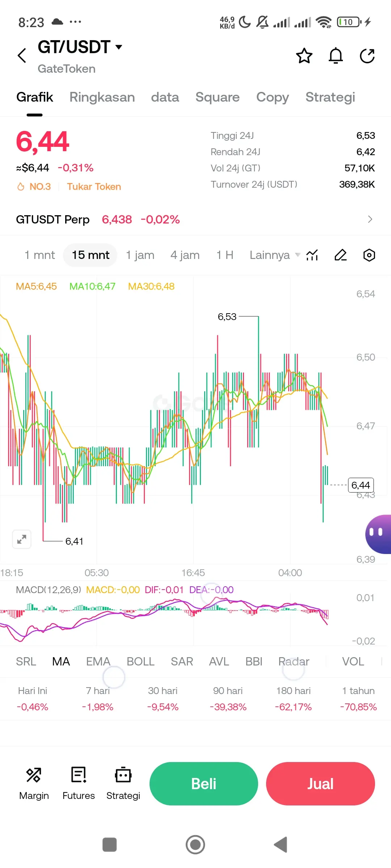Open the Strategi tab at top
Screen dimensions: 391x868
(x=330, y=97)
